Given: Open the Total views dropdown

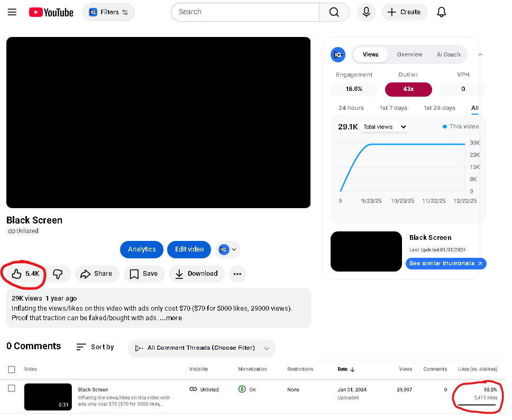Looking at the screenshot, I should [385, 127].
